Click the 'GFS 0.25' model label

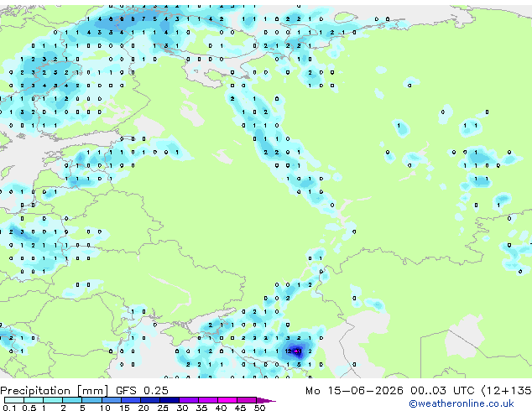pyautogui.click(x=142, y=391)
